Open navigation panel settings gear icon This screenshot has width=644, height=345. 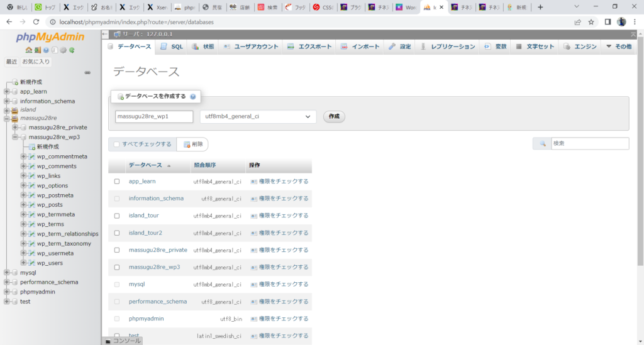coord(64,50)
